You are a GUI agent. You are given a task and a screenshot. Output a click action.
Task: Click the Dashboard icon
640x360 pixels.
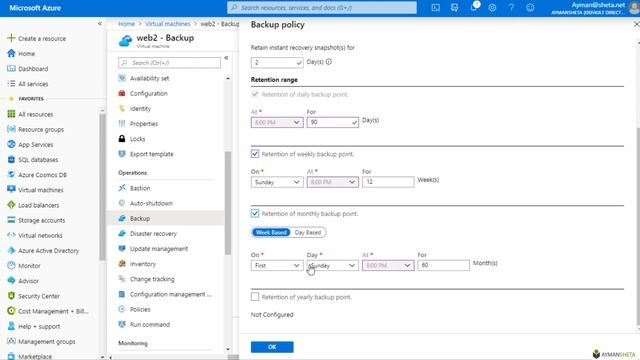11,69
